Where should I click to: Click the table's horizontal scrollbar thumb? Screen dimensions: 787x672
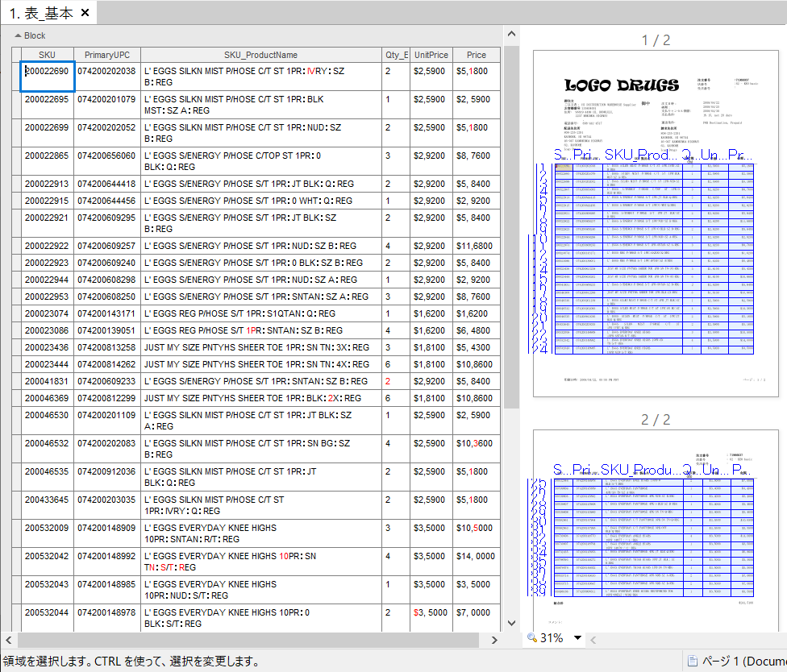[248, 640]
